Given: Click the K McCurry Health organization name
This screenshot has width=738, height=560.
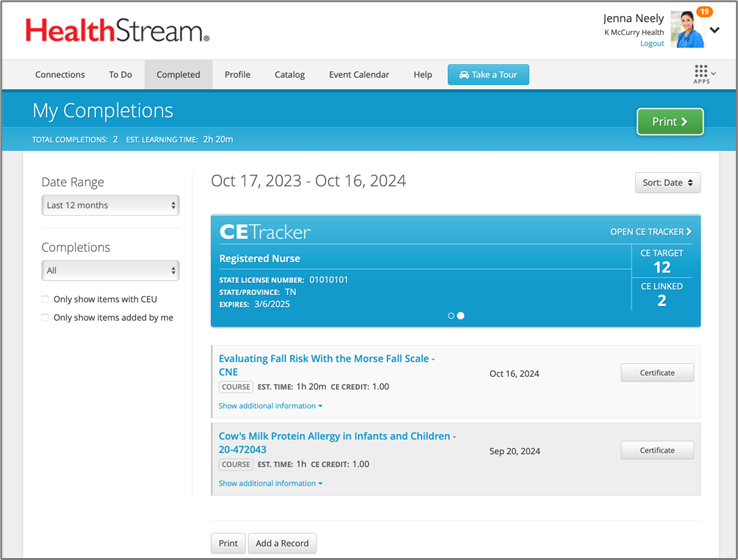Looking at the screenshot, I should (634, 32).
